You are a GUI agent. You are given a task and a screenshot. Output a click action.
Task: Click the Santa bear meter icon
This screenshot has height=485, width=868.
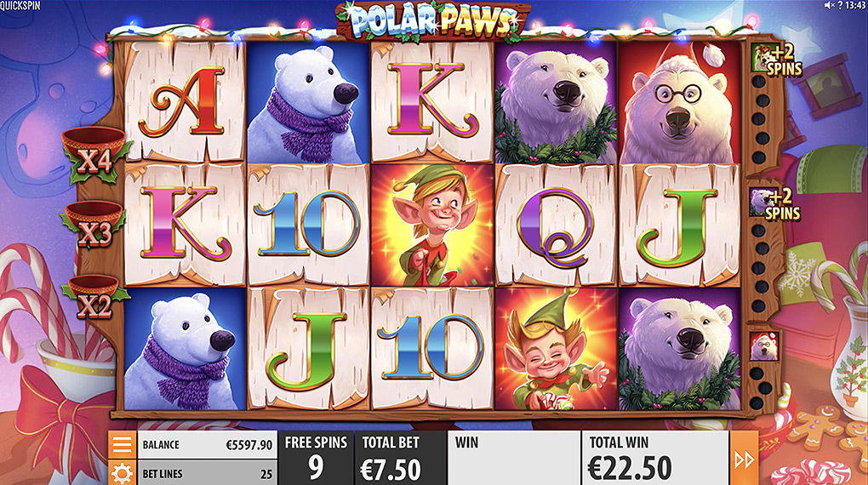coord(764,346)
